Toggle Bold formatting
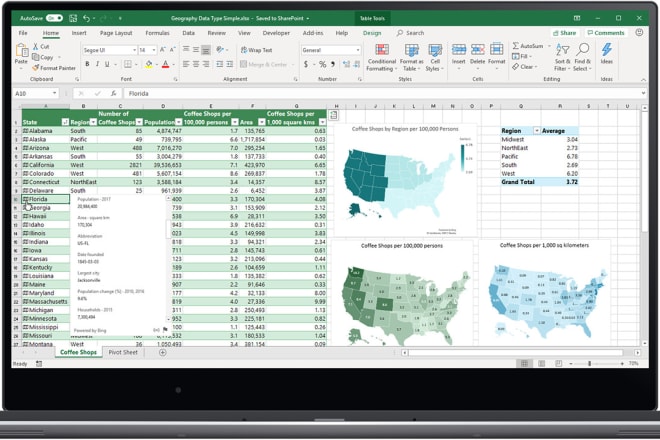Screen dimensions: 660x440 click(x=87, y=64)
